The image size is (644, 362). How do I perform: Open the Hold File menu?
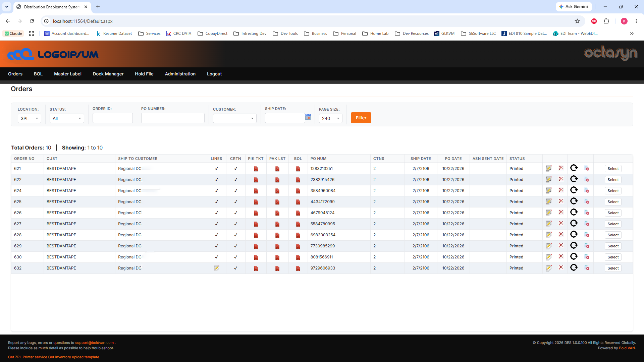[144, 74]
